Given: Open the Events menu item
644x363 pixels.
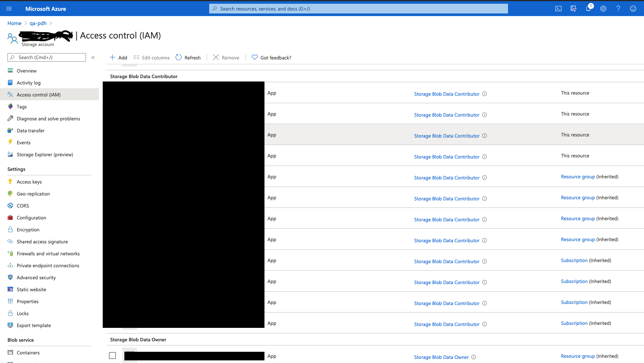Looking at the screenshot, I should click(24, 142).
